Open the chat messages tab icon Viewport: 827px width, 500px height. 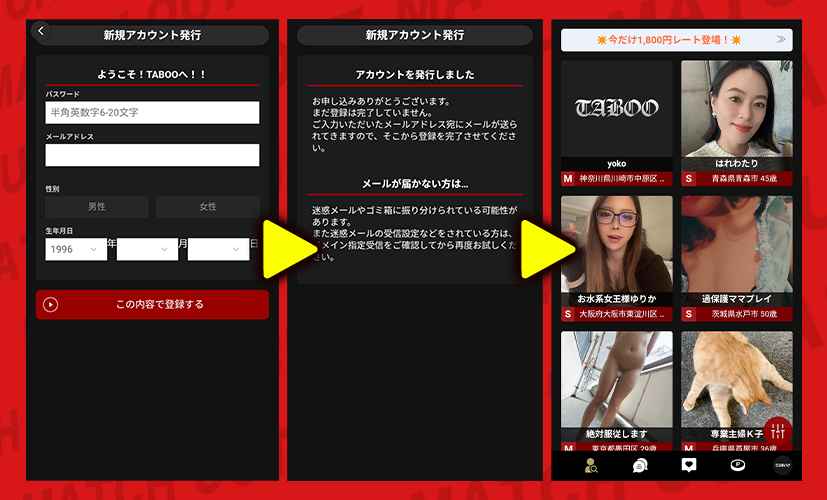(x=639, y=465)
